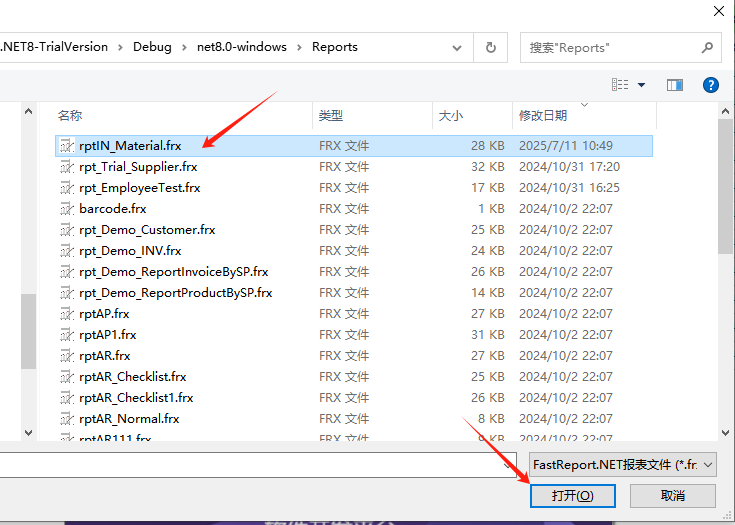Click the rpt_Trial_Supplier.frx file icon

click(x=67, y=167)
